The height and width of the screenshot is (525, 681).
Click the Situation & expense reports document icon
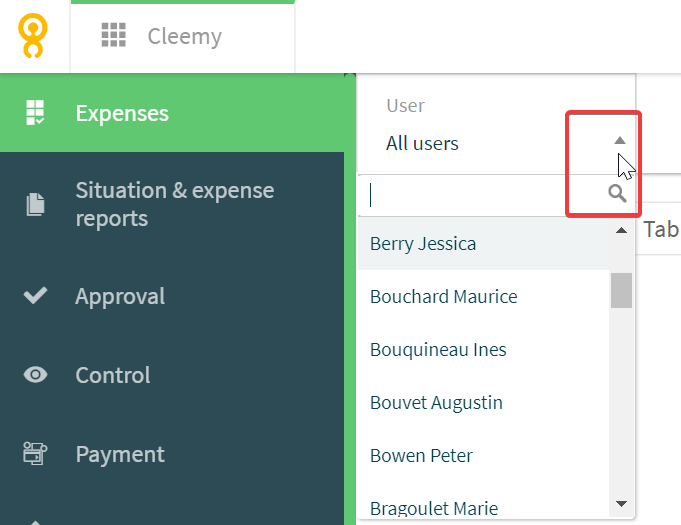point(35,204)
